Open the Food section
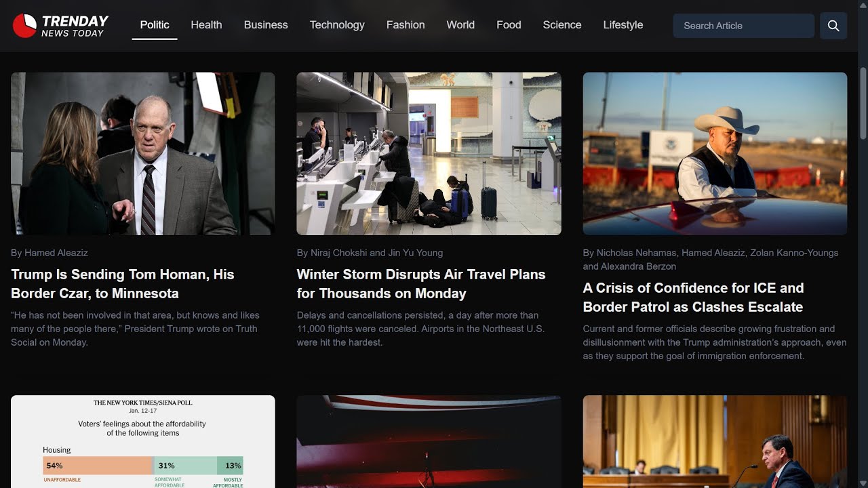Image resolution: width=868 pixels, height=488 pixels. (x=509, y=25)
